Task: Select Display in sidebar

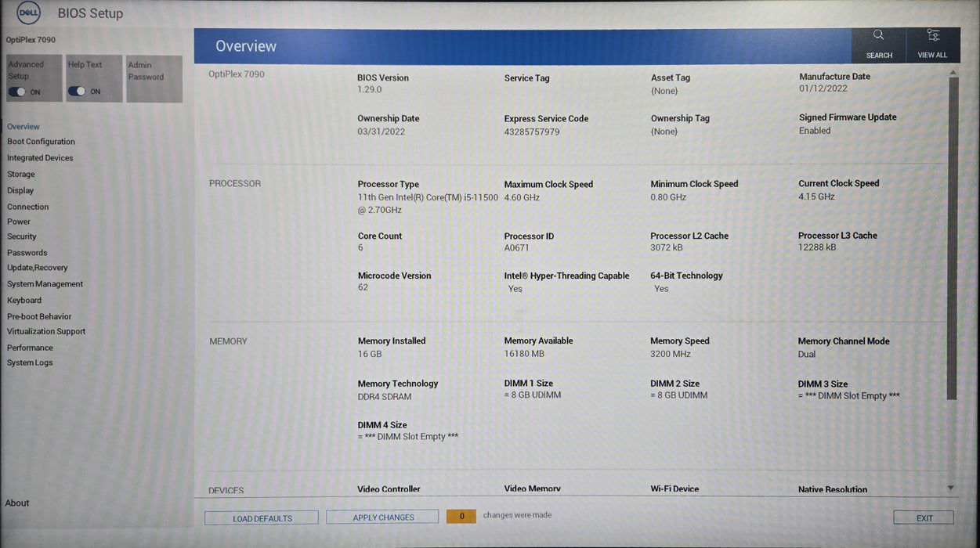Action: click(20, 190)
